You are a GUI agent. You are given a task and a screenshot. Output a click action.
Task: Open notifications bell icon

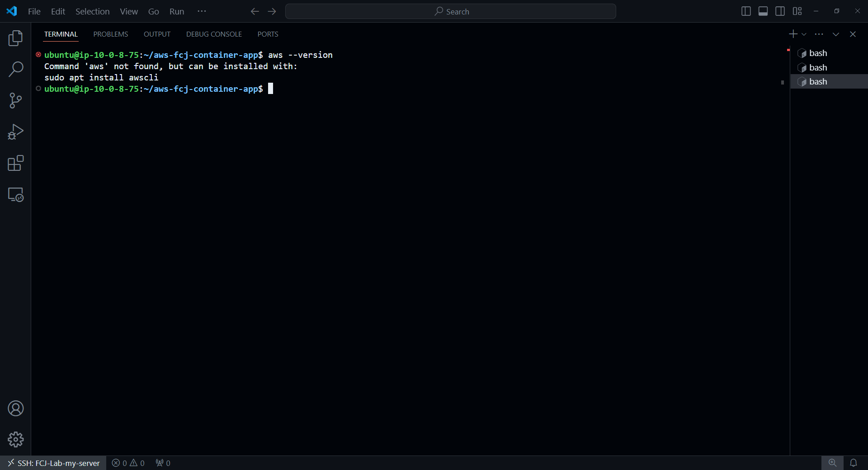[854, 463]
